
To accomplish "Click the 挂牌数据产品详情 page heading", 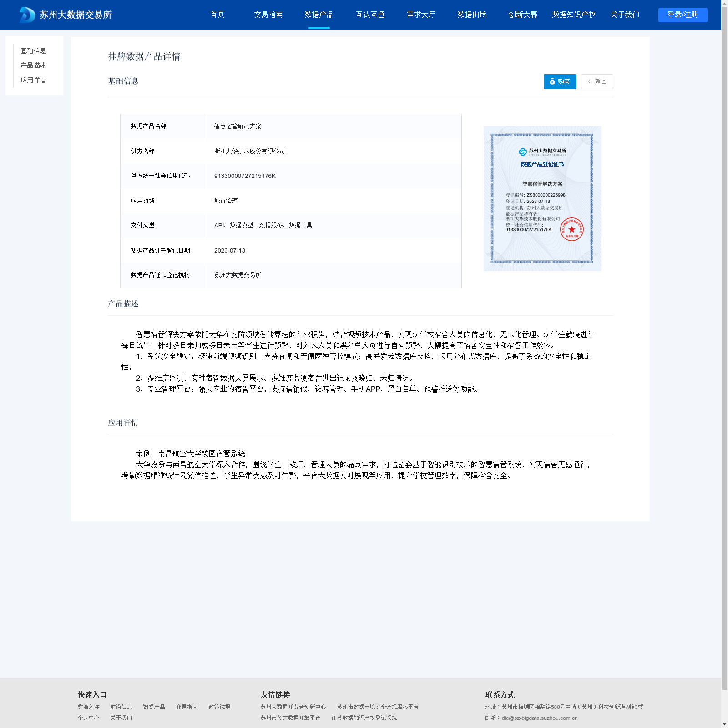I will [x=144, y=56].
